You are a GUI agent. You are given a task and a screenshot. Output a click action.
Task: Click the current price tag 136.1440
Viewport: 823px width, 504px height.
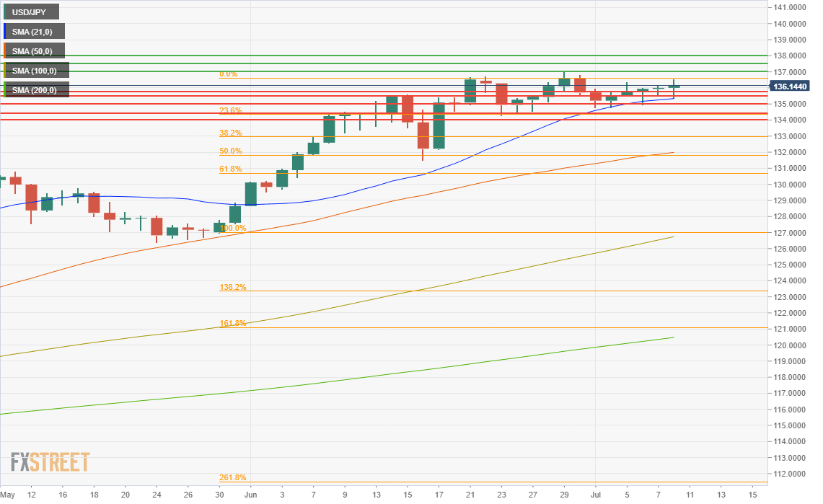tap(789, 87)
